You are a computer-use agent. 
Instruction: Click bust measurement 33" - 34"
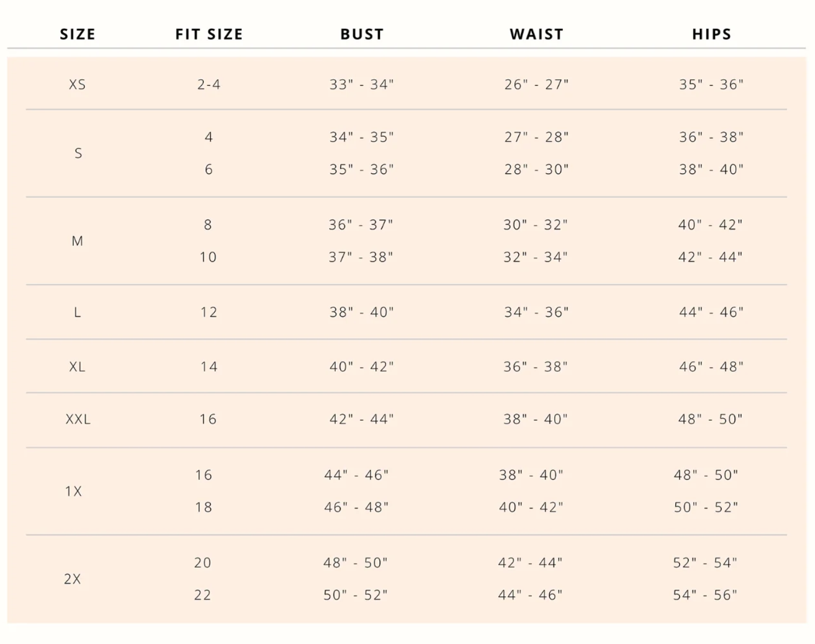coord(361,85)
